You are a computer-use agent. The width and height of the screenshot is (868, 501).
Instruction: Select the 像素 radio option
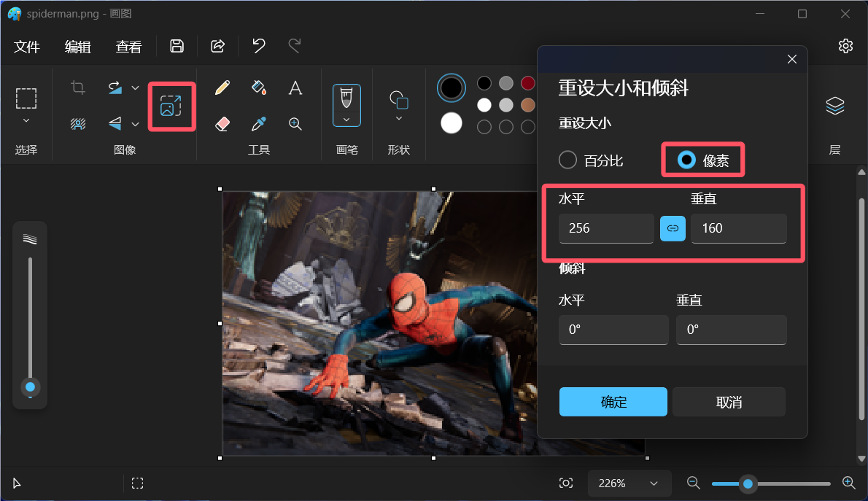[703, 160]
